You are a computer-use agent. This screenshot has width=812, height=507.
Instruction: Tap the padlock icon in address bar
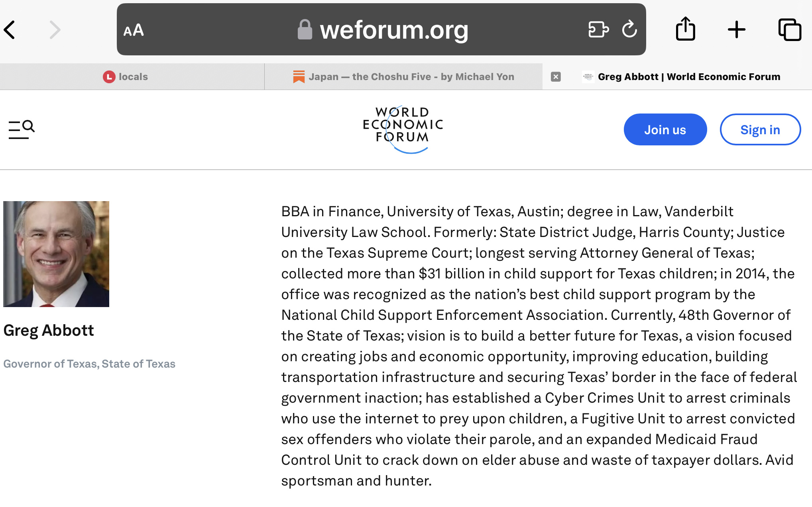click(305, 30)
